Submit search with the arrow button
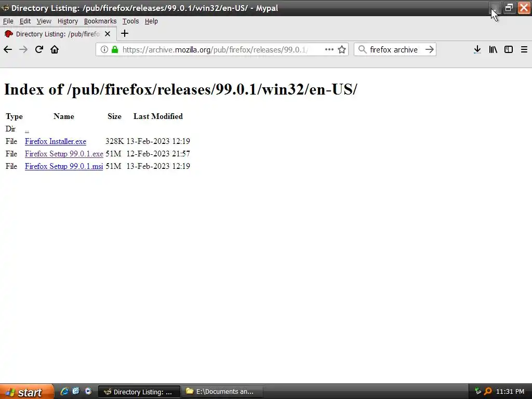The width and height of the screenshot is (532, 399). point(430,49)
